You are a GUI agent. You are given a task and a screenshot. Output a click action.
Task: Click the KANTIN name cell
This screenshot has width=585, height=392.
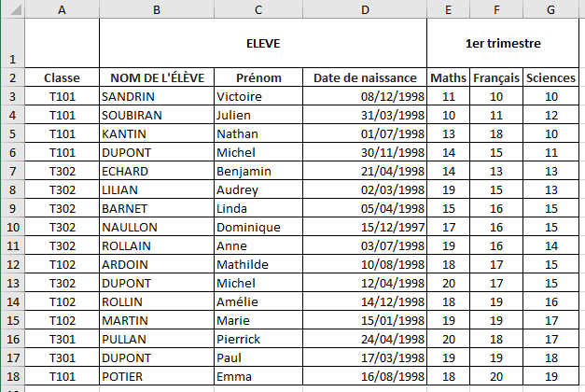click(x=156, y=133)
